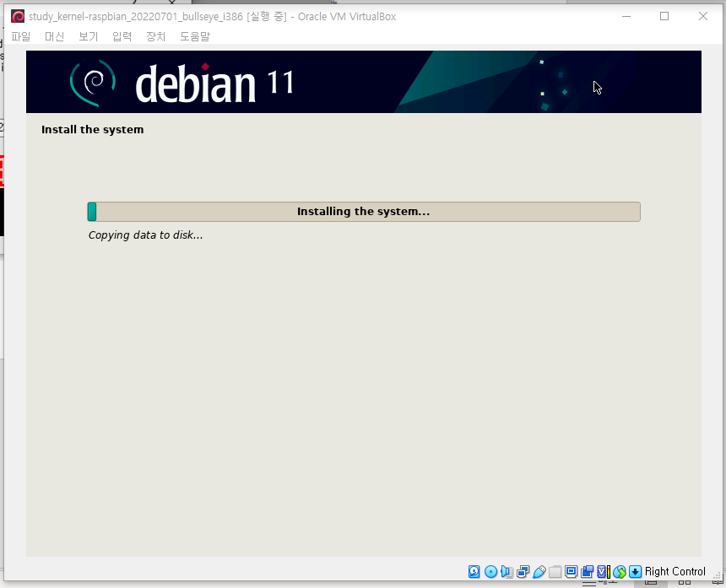Click the optical drive status icon
The width and height of the screenshot is (726, 588).
pyautogui.click(x=490, y=572)
